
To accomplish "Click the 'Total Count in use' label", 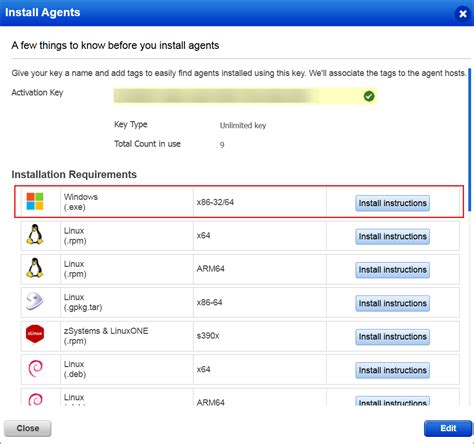I will tap(147, 144).
